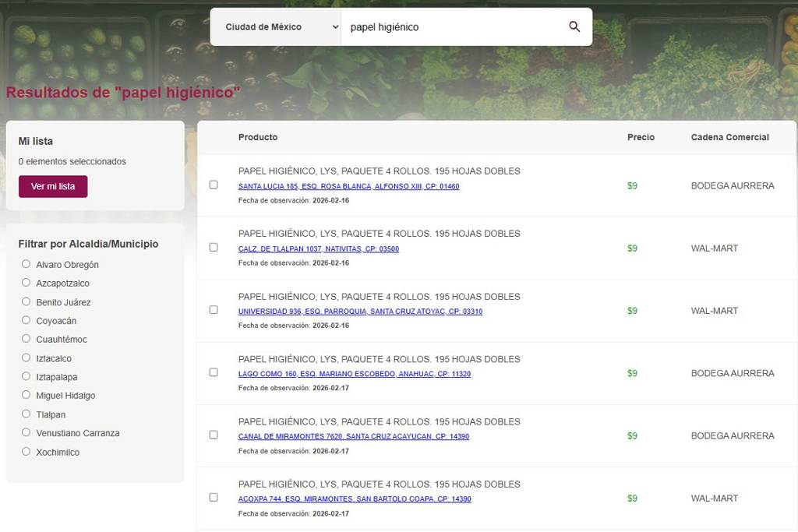This screenshot has width=798, height=532.
Task: Open Santa Lucia 185 address link
Action: point(348,187)
